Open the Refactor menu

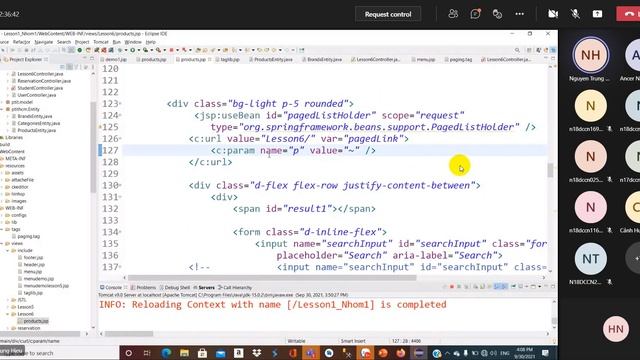[22, 42]
